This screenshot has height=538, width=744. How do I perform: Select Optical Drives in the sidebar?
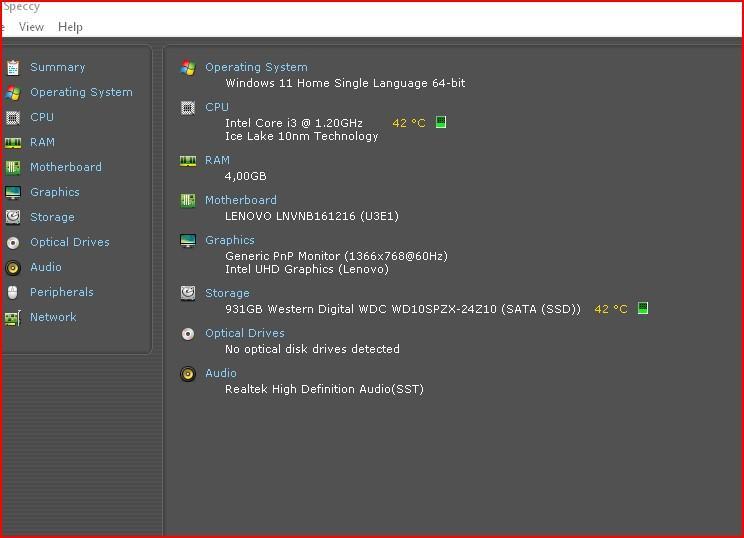click(x=70, y=242)
